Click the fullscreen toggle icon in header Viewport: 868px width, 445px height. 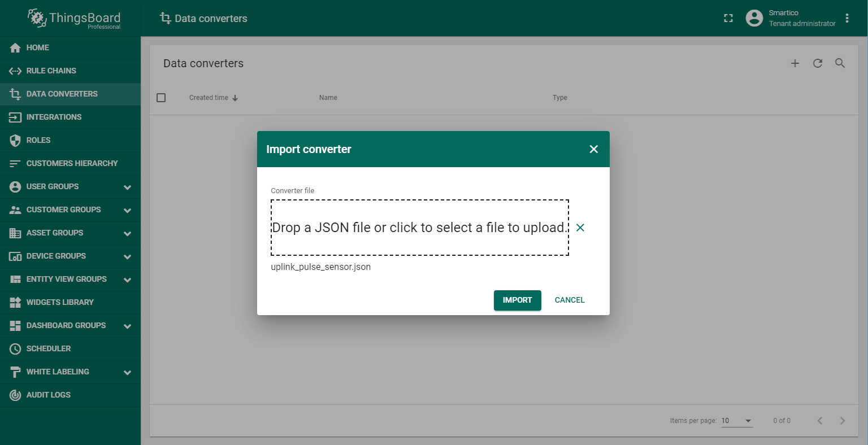click(728, 18)
